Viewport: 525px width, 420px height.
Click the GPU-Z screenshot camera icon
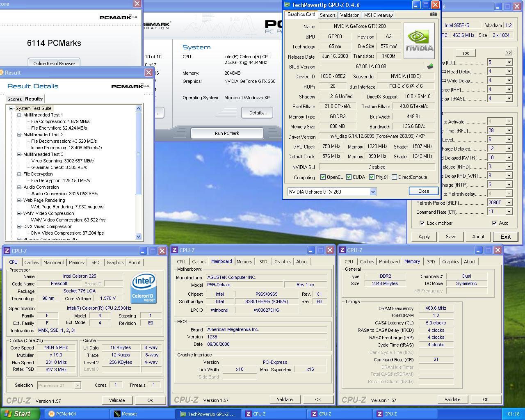(433, 14)
